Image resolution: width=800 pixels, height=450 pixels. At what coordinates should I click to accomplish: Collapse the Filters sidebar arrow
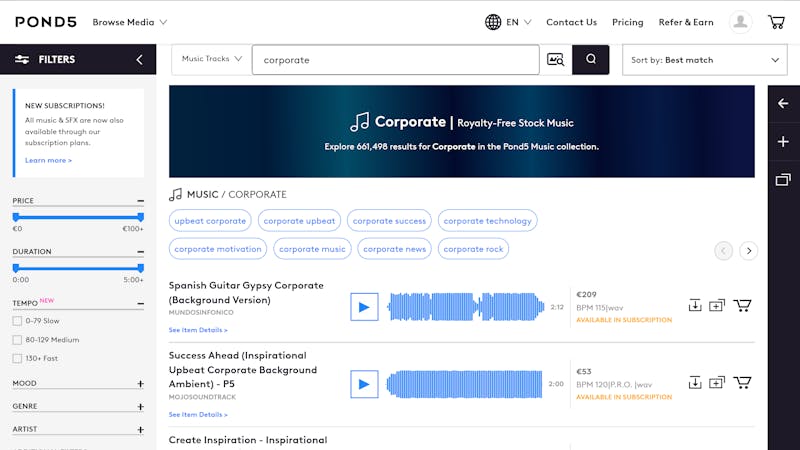click(x=139, y=60)
